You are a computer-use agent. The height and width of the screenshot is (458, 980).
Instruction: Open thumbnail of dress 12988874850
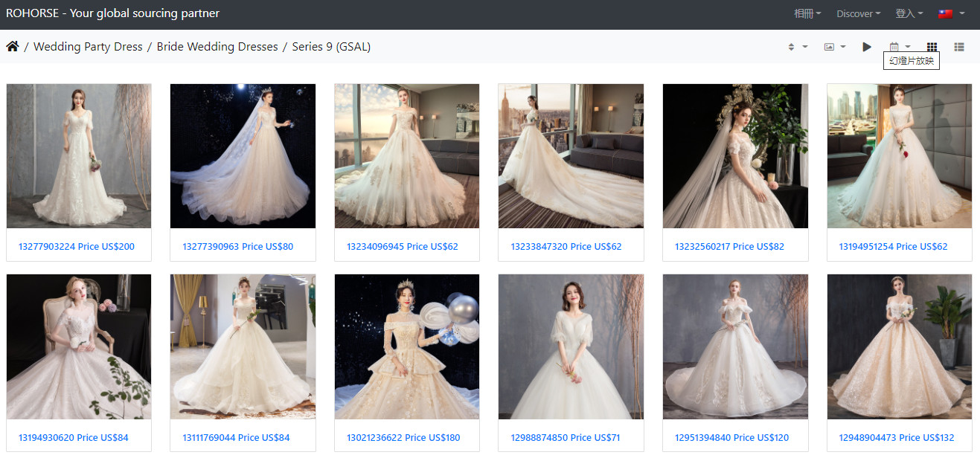571,346
